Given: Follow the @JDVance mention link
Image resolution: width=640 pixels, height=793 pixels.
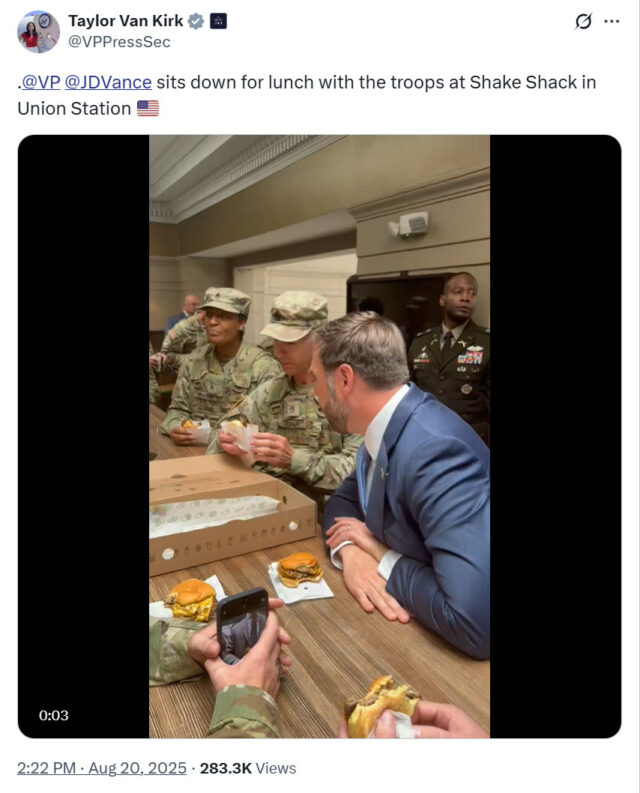Looking at the screenshot, I should click(x=108, y=82).
